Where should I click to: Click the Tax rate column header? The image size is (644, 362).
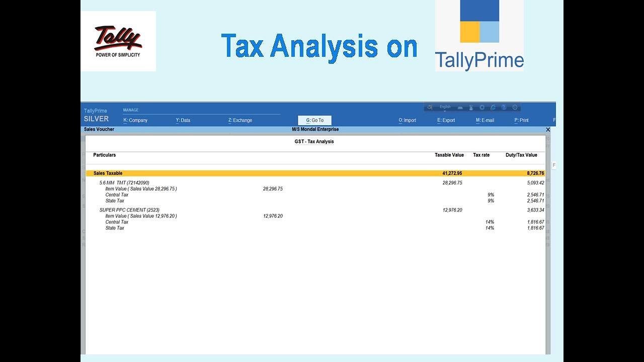click(x=481, y=155)
